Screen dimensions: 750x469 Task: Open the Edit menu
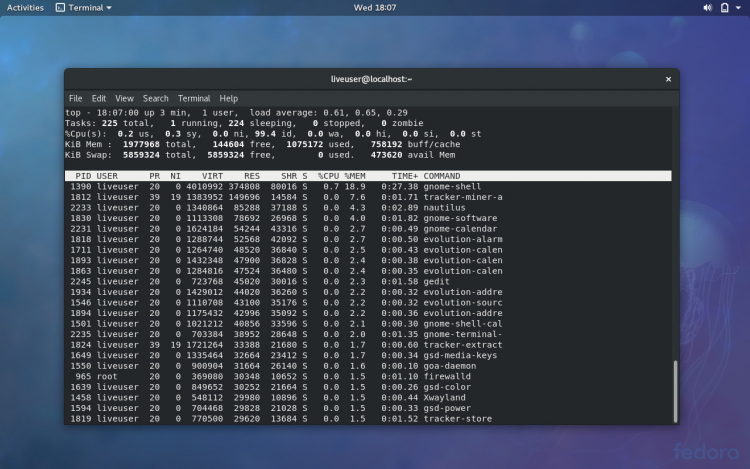coord(99,99)
